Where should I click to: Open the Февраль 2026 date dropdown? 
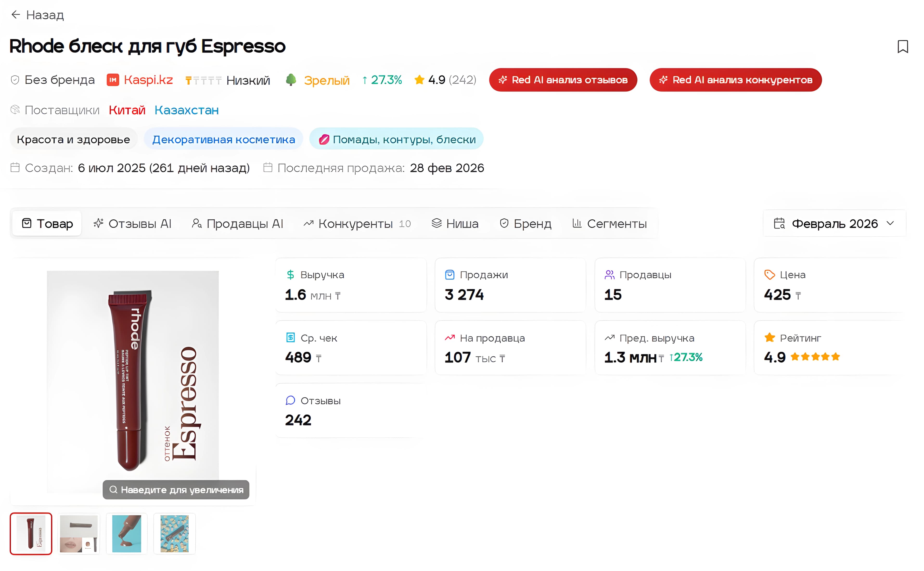(x=835, y=223)
